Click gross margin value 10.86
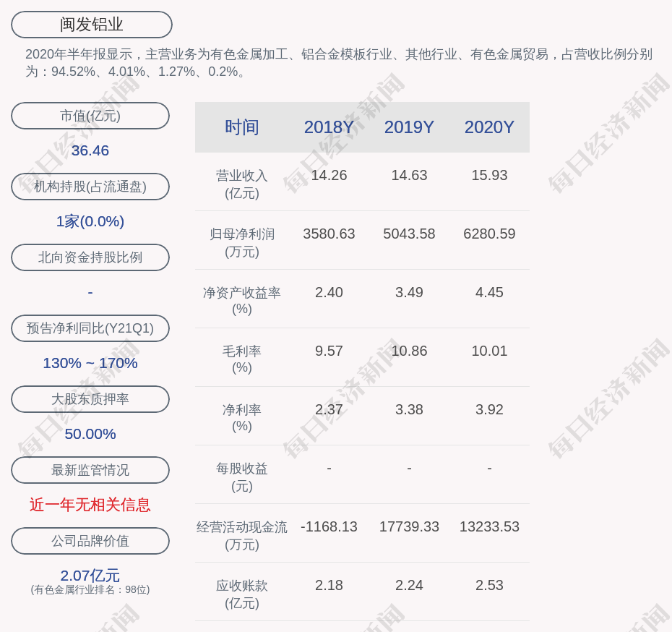 [409, 351]
